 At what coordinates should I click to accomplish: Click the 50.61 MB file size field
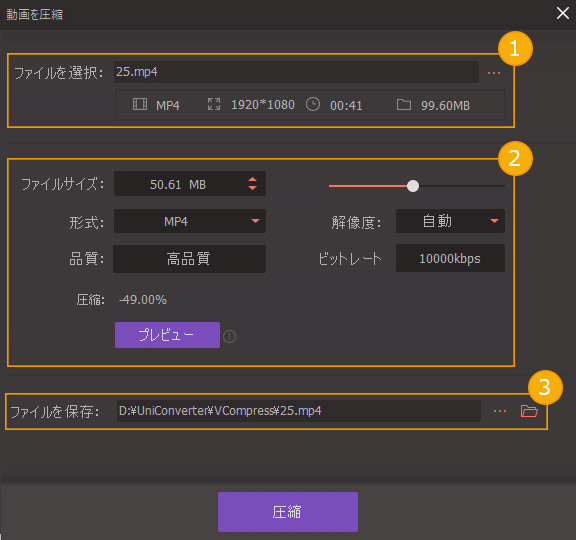(190, 184)
